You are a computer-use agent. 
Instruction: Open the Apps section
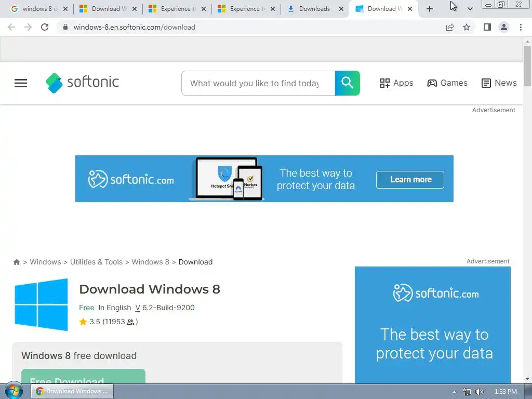[x=396, y=83]
